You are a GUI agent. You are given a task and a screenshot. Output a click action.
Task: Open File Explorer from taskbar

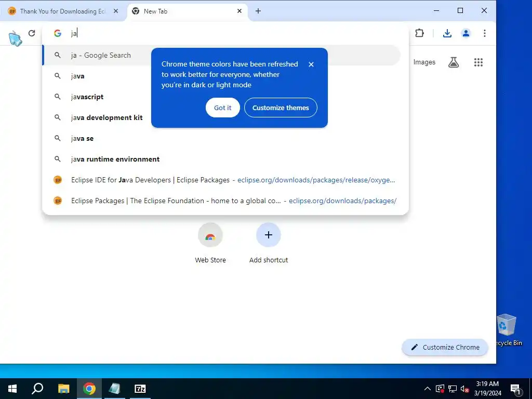pos(63,389)
